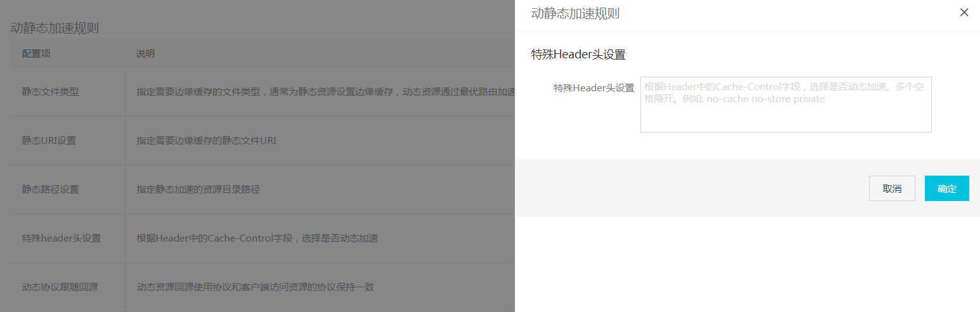Click the description 指定静态加速的资源目录路径

click(x=198, y=189)
